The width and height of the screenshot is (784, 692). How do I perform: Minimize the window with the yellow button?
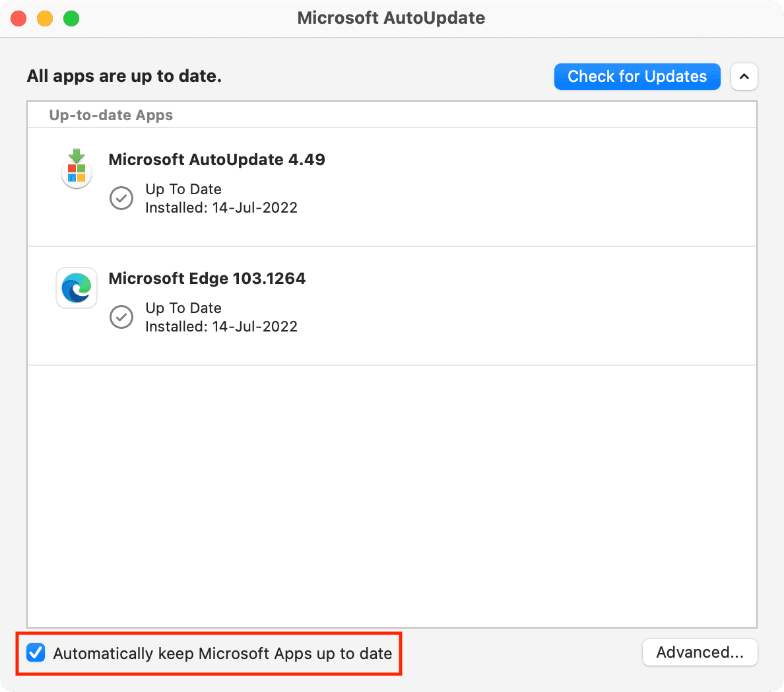tap(45, 18)
